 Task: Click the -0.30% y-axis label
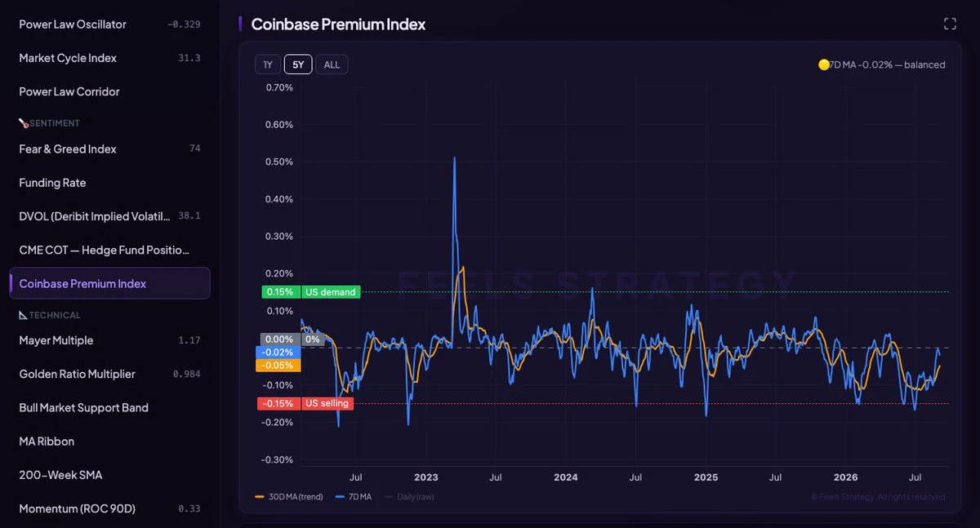pos(278,459)
